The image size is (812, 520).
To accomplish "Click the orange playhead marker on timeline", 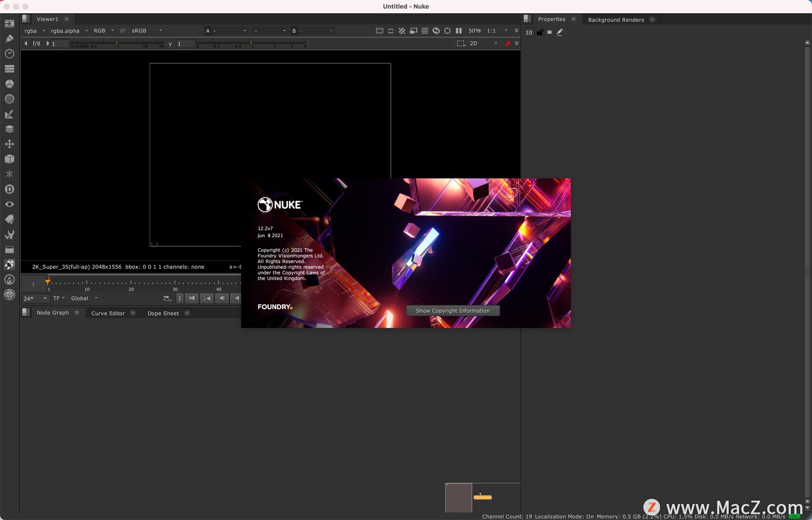I will click(48, 280).
